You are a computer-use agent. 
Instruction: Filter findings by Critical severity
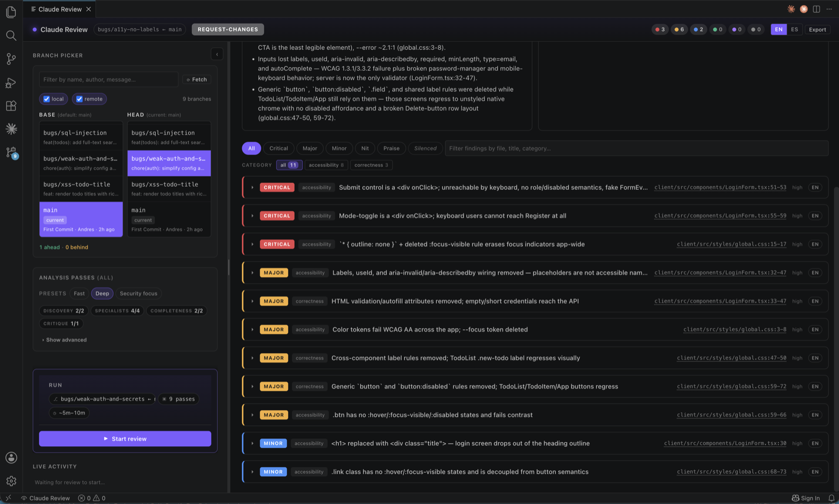pos(278,148)
